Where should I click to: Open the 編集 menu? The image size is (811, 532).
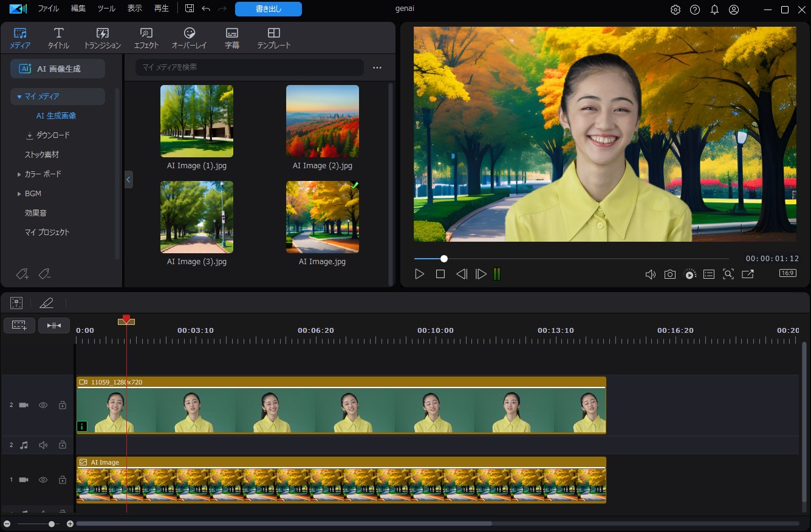78,9
